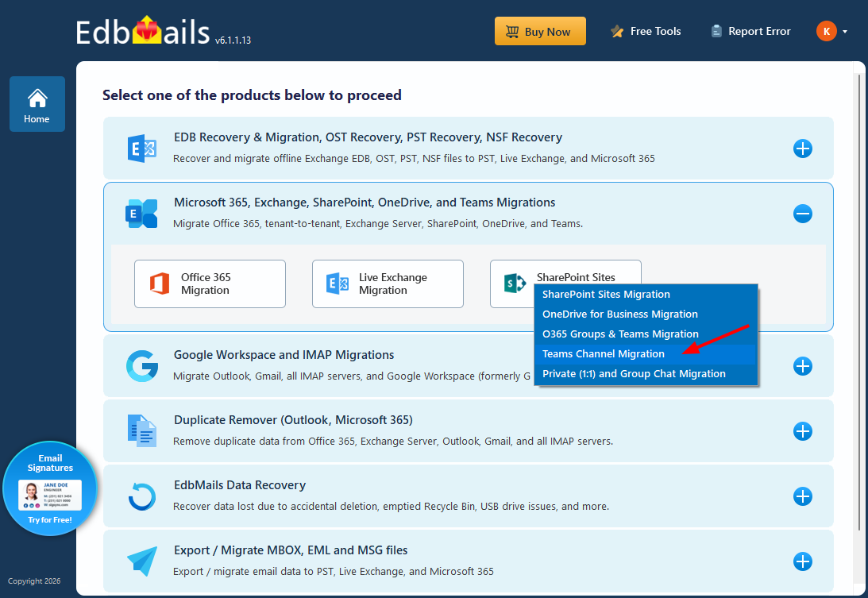868x598 pixels.
Task: Click the Google G icon
Action: click(x=141, y=366)
